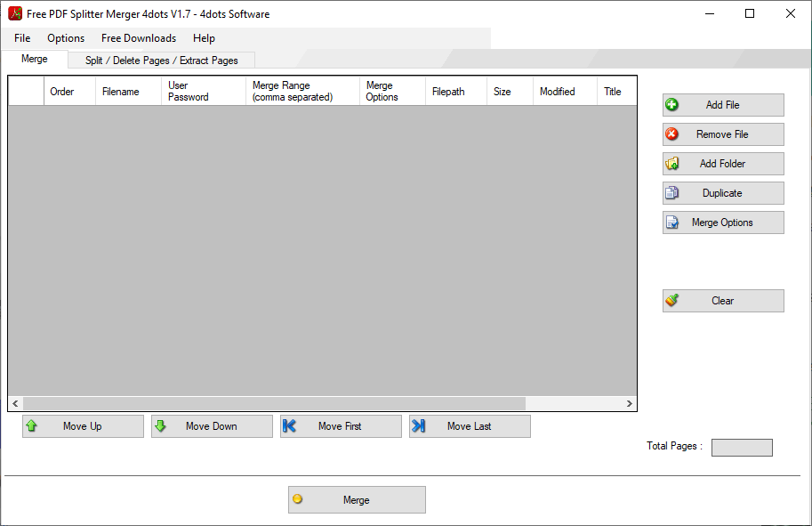Click the Move Up button label

83,426
